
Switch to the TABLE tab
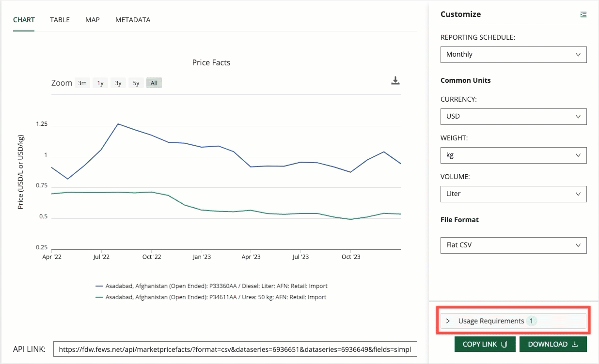60,20
